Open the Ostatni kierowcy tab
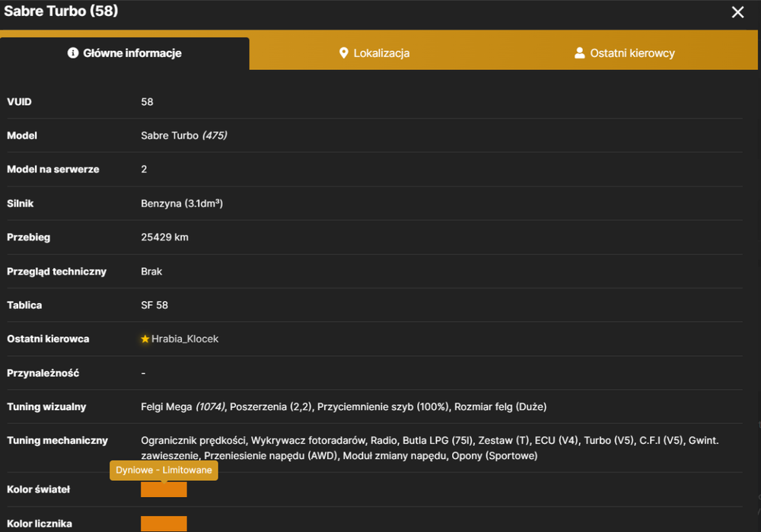The height and width of the screenshot is (532, 761). [625, 53]
